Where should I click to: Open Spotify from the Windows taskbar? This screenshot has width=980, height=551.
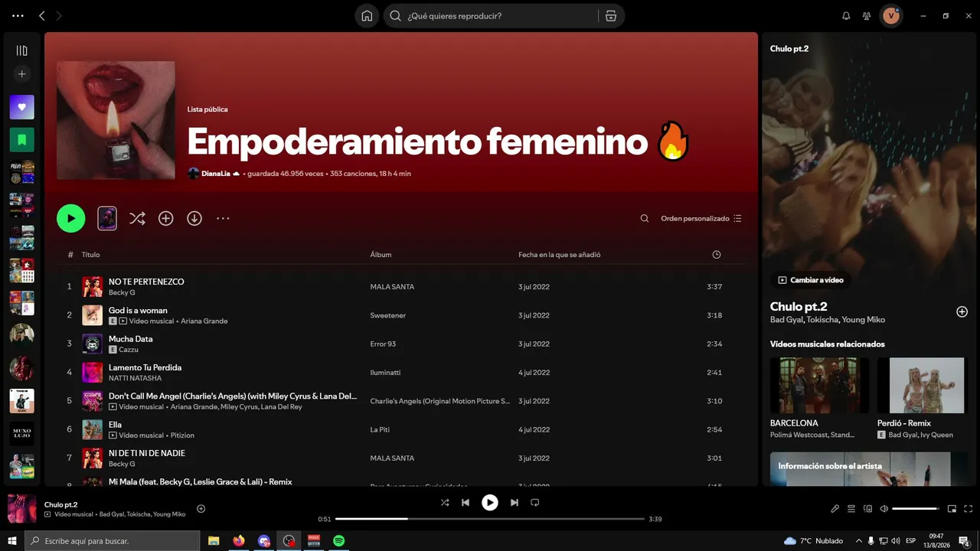click(x=338, y=541)
